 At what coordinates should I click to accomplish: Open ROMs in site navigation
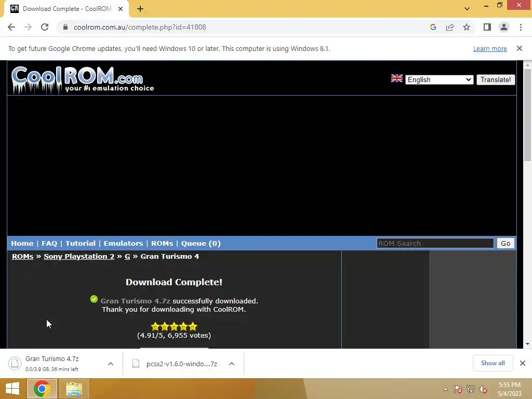[162, 243]
